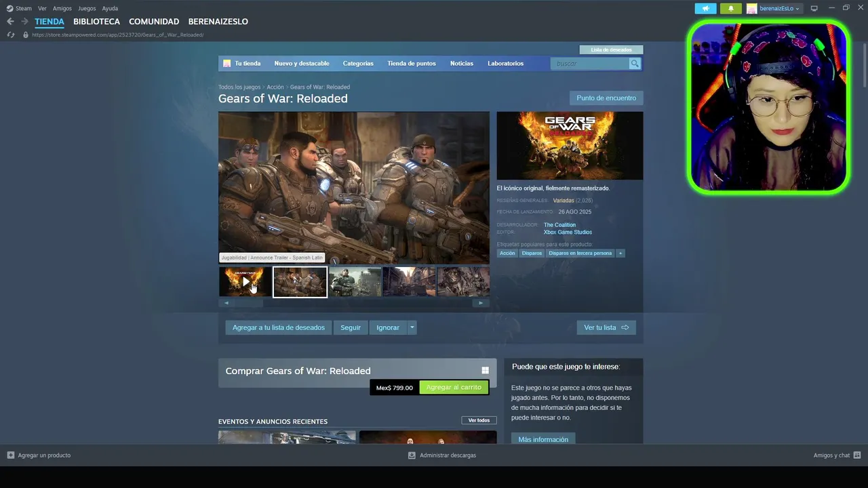The height and width of the screenshot is (488, 868).
Task: Switch to the TIENDA tab
Action: tap(50, 22)
